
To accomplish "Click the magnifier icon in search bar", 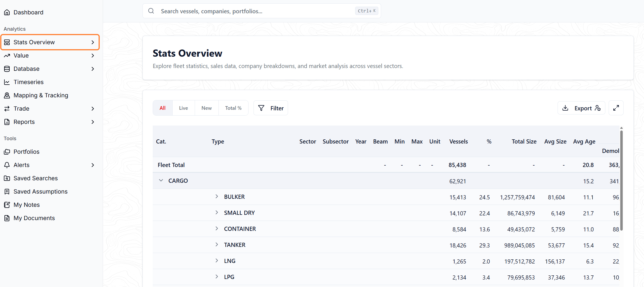I will point(151,11).
